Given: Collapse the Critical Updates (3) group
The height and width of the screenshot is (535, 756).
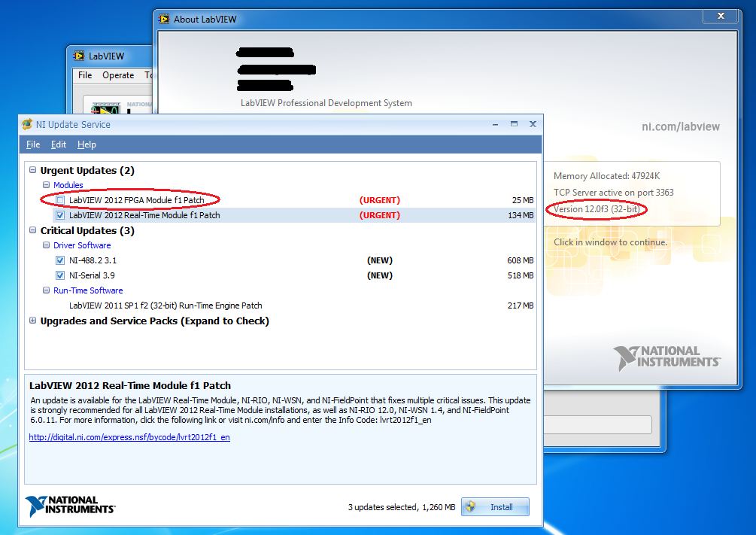Looking at the screenshot, I should [33, 230].
